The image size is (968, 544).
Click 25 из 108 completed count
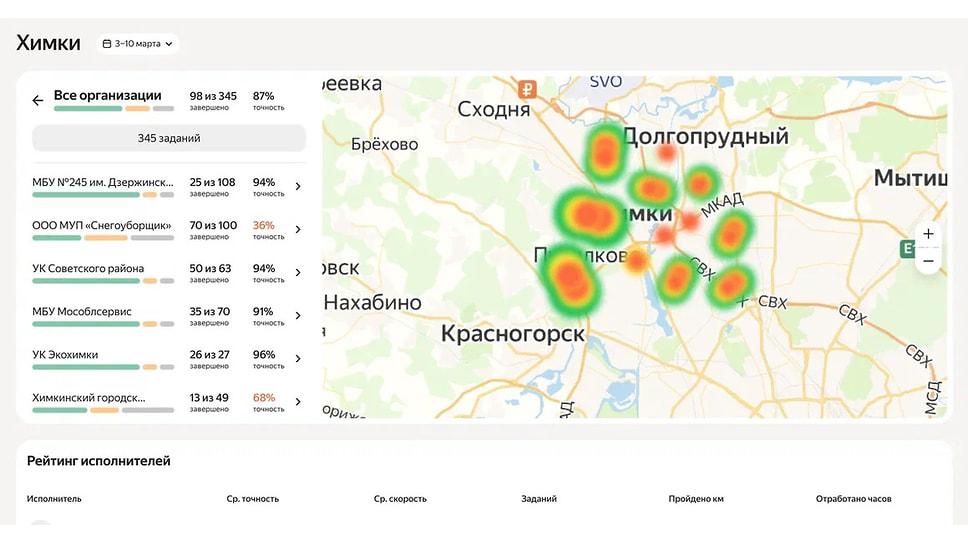212,182
